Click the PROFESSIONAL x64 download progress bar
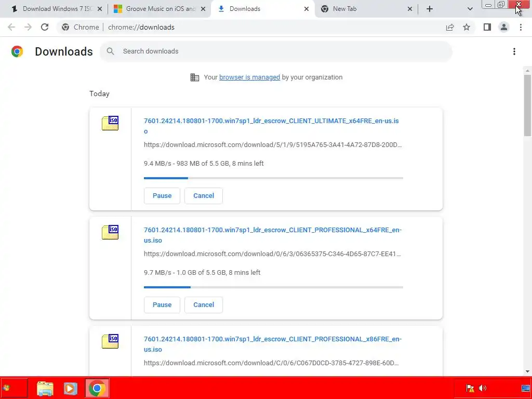Screen dimensions: 532x399 coord(273,287)
